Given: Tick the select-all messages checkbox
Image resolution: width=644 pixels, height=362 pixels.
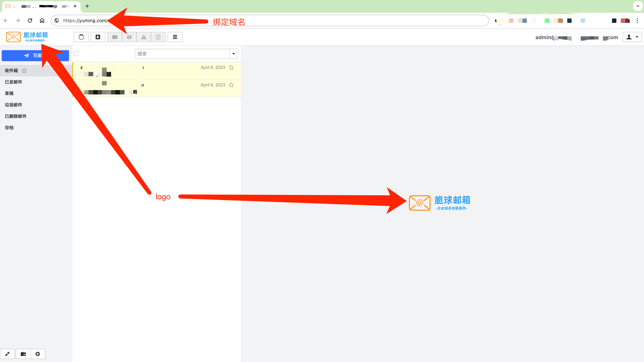Looking at the screenshot, I should (76, 53).
